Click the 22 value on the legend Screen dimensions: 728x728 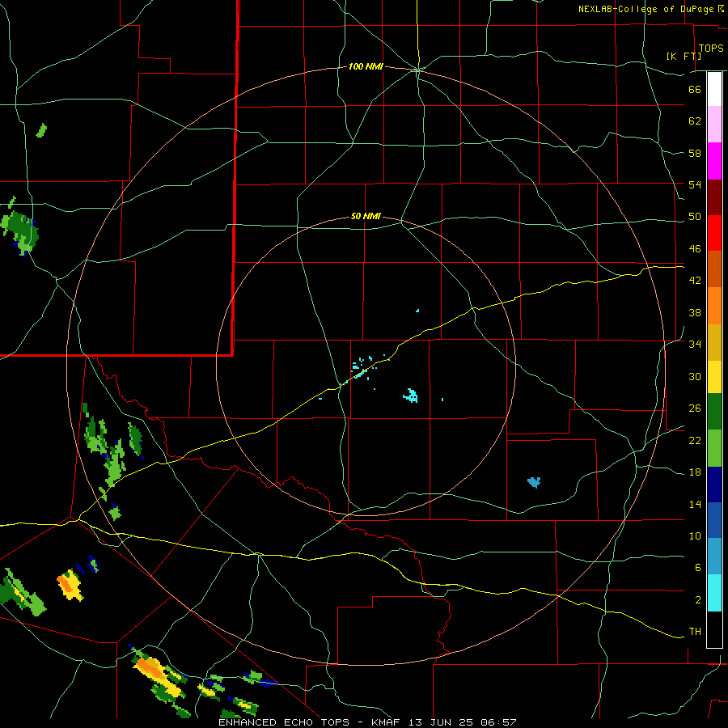pos(695,440)
